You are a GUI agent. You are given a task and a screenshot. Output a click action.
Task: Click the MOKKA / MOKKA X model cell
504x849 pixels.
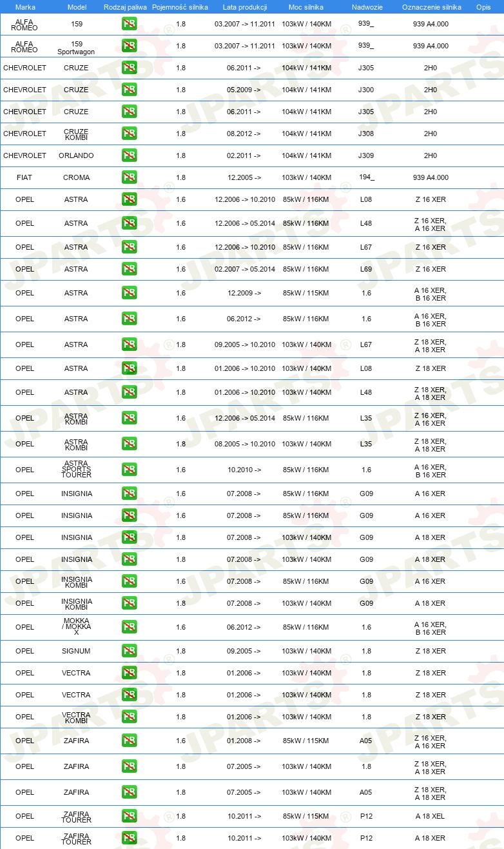click(x=77, y=627)
